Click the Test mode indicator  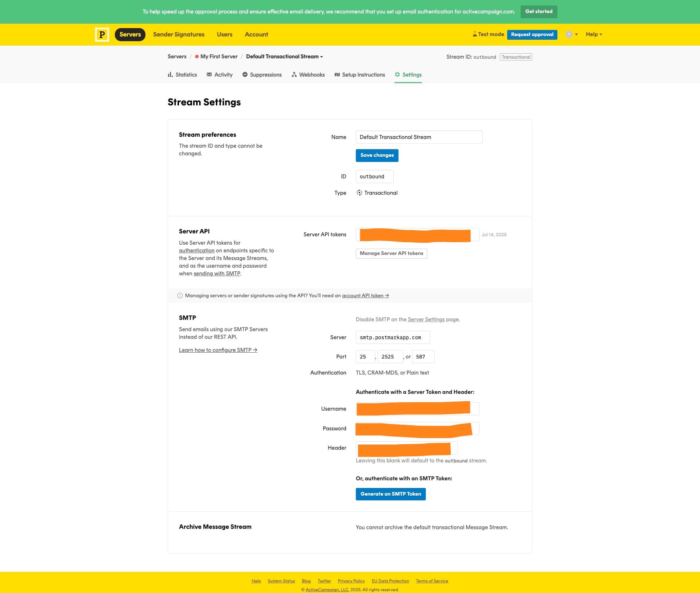coord(488,34)
